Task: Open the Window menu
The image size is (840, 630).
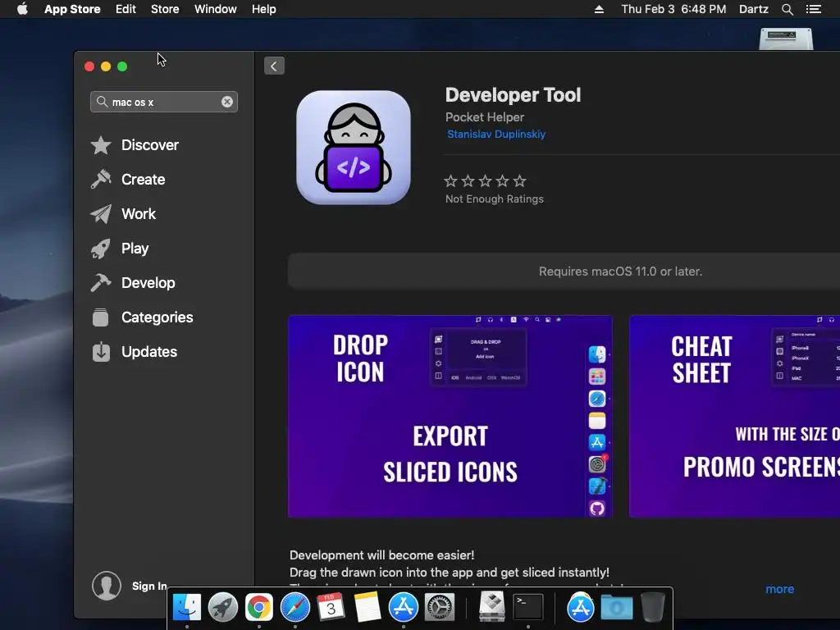Action: pos(216,9)
